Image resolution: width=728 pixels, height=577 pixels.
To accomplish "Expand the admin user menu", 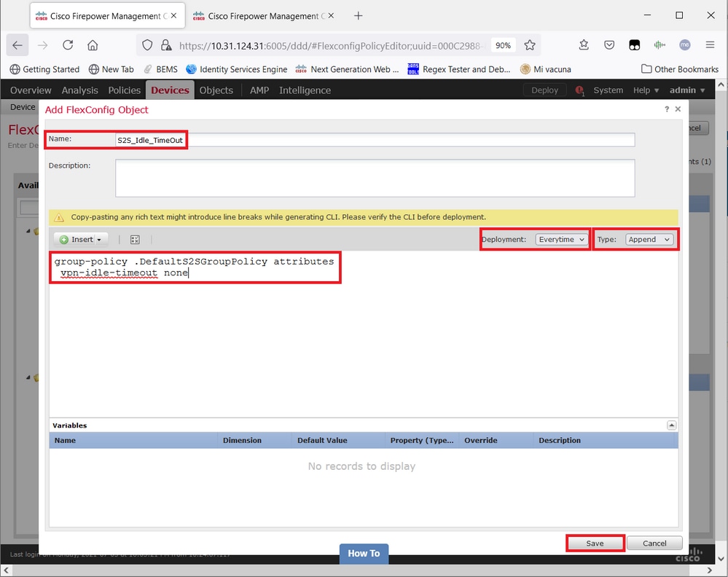I will pyautogui.click(x=687, y=90).
